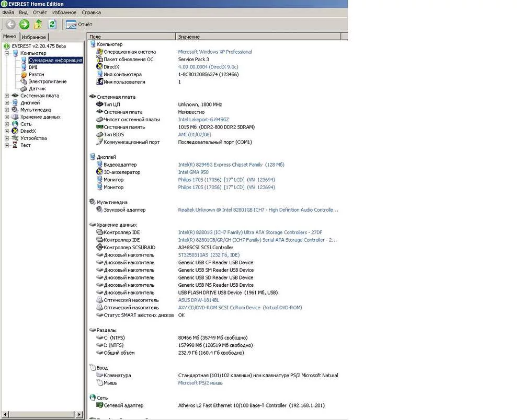Open the Справка menu
Viewport: 523px width, 420px height.
pyautogui.click(x=91, y=13)
